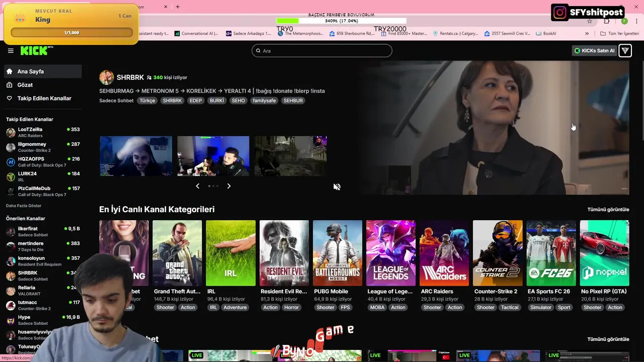Unmute the featured stream player
The height and width of the screenshot is (362, 644).
point(337,187)
